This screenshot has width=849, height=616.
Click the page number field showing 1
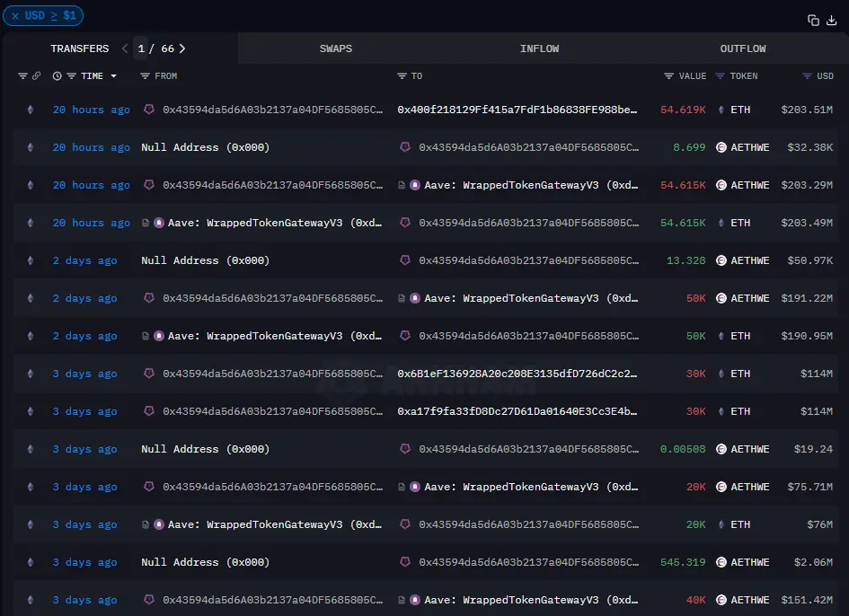click(141, 48)
